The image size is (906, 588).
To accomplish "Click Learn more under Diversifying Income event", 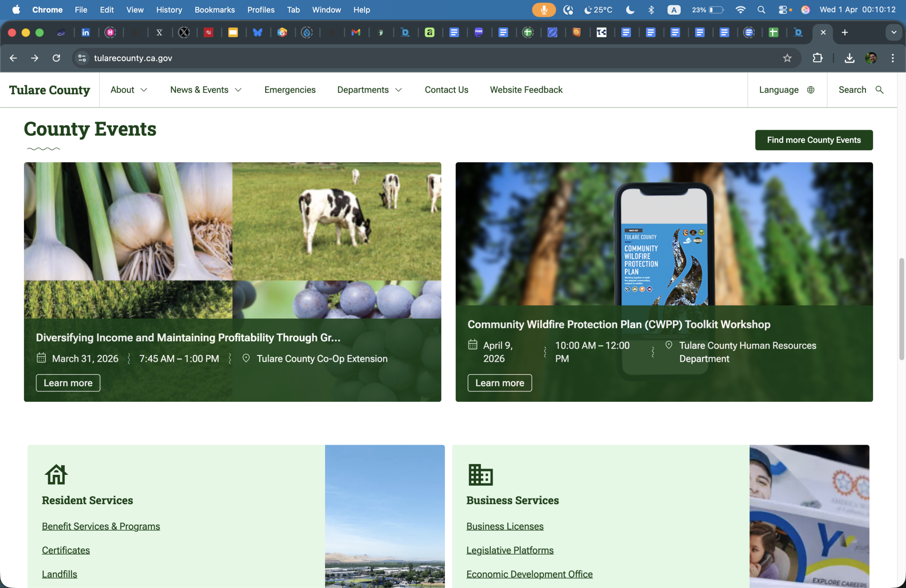I will click(68, 383).
